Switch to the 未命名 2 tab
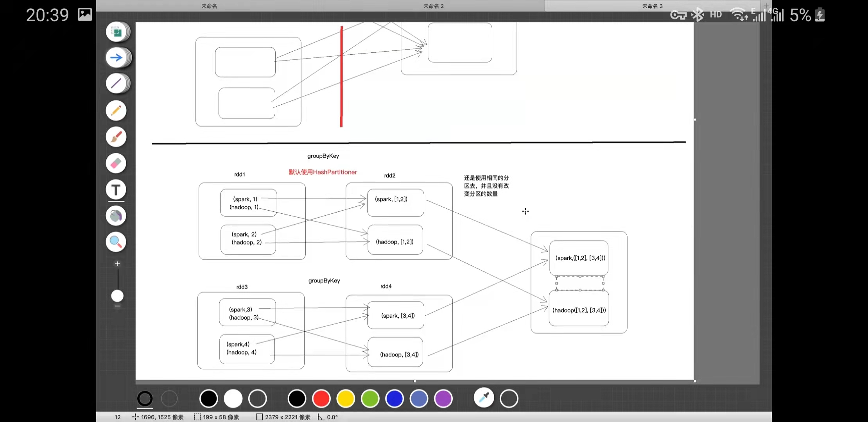 click(433, 6)
